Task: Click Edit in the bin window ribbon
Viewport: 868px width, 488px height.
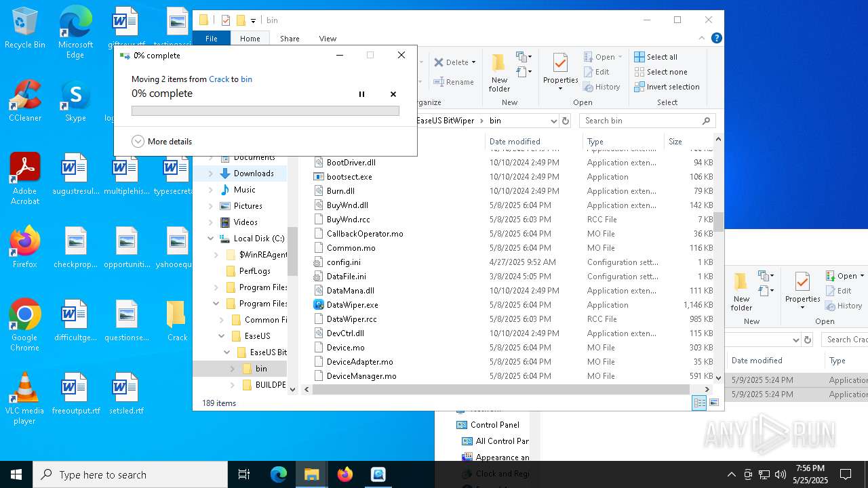Action: tap(597, 72)
